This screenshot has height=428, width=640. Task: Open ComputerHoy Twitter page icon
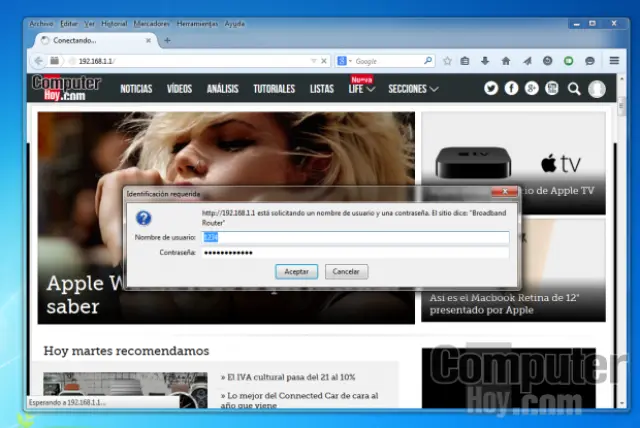491,88
